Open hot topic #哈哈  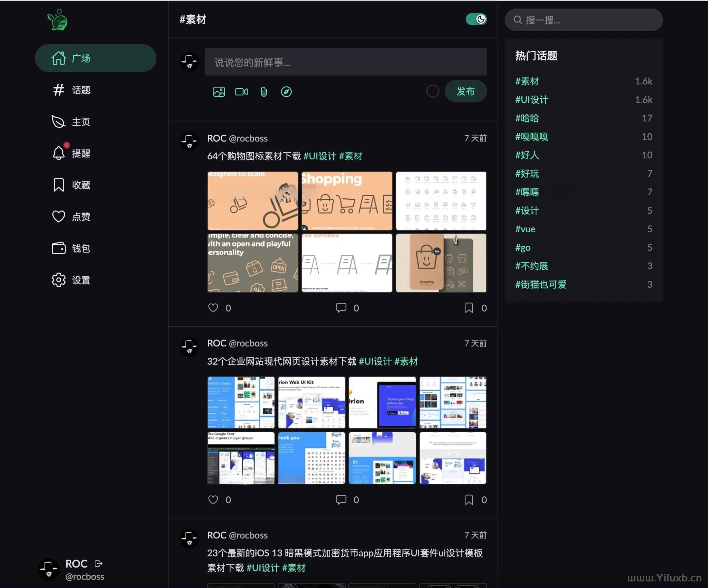click(527, 118)
